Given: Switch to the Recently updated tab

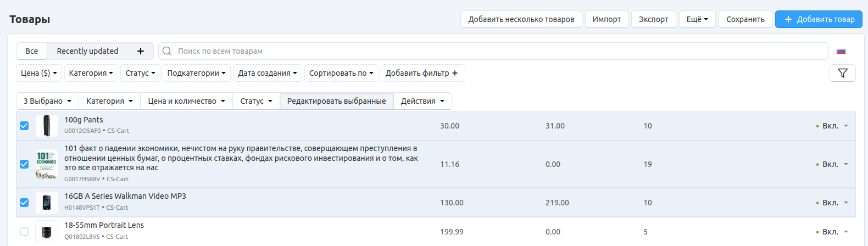Looking at the screenshot, I should (x=87, y=51).
